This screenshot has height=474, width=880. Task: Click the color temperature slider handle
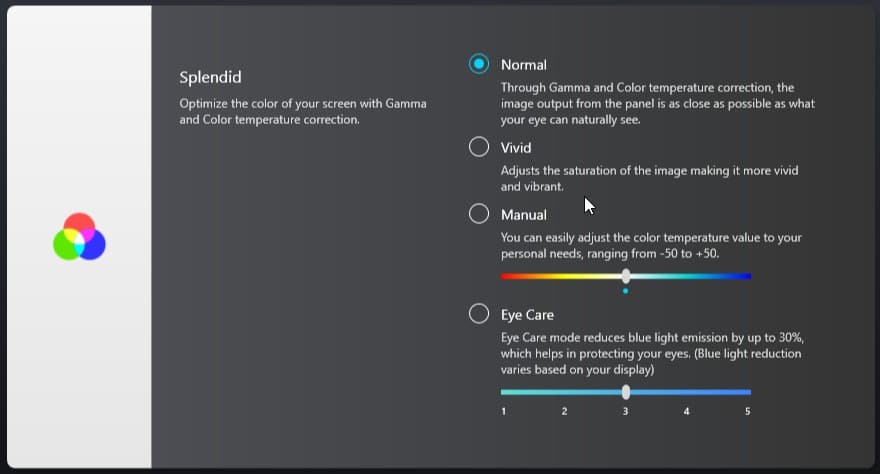[x=626, y=276]
